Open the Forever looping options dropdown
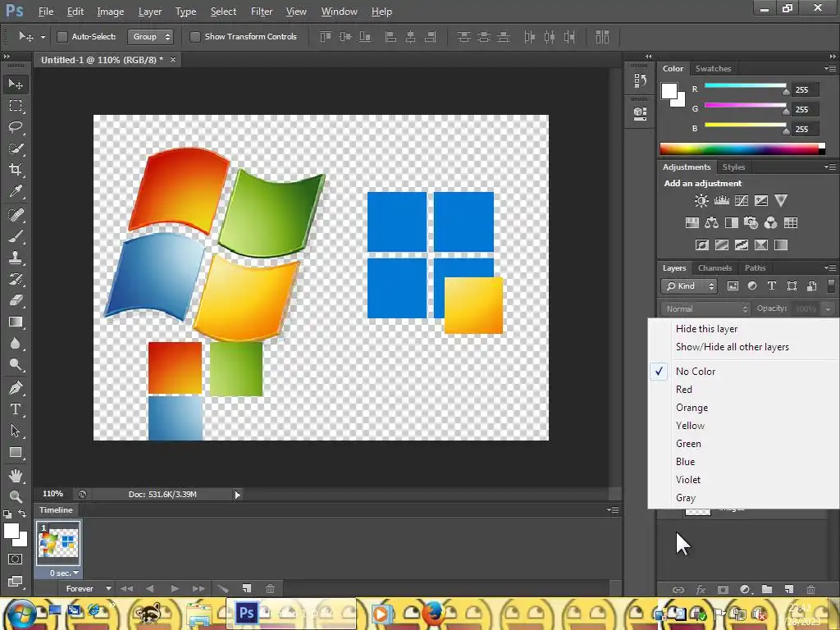Image resolution: width=840 pixels, height=630 pixels. tap(89, 589)
